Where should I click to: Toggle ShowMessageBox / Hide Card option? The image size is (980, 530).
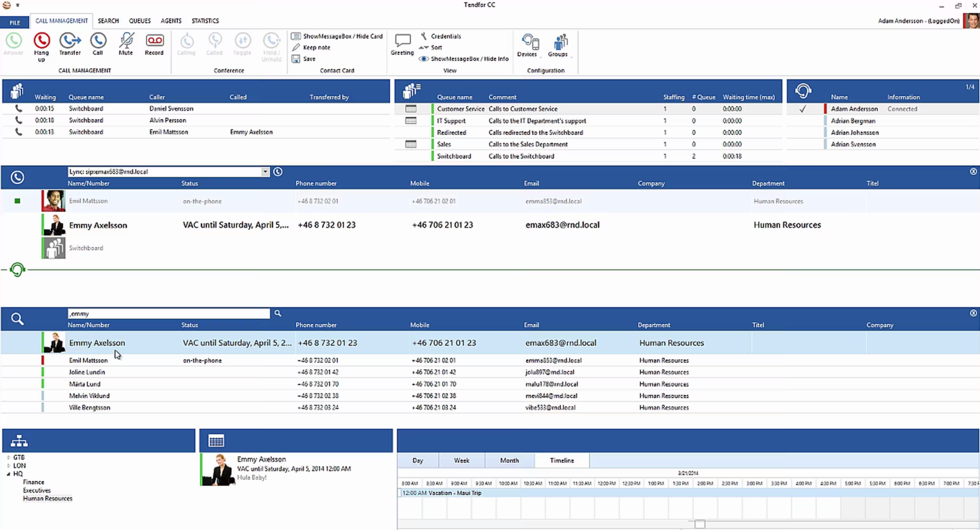337,36
